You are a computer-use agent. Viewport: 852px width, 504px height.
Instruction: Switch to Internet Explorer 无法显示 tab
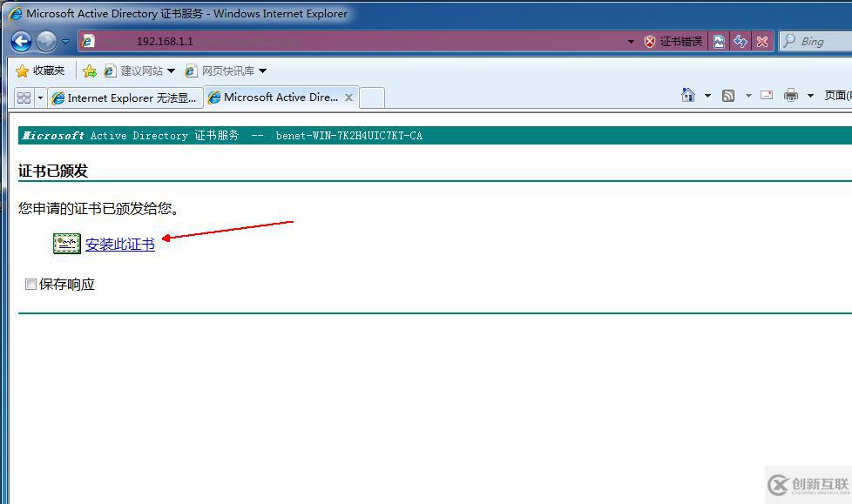125,97
